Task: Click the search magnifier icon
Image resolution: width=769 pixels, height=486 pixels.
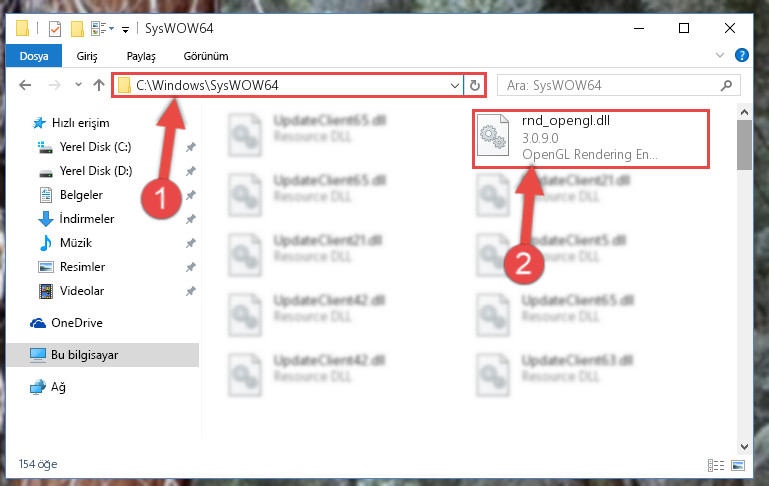Action: [x=726, y=85]
